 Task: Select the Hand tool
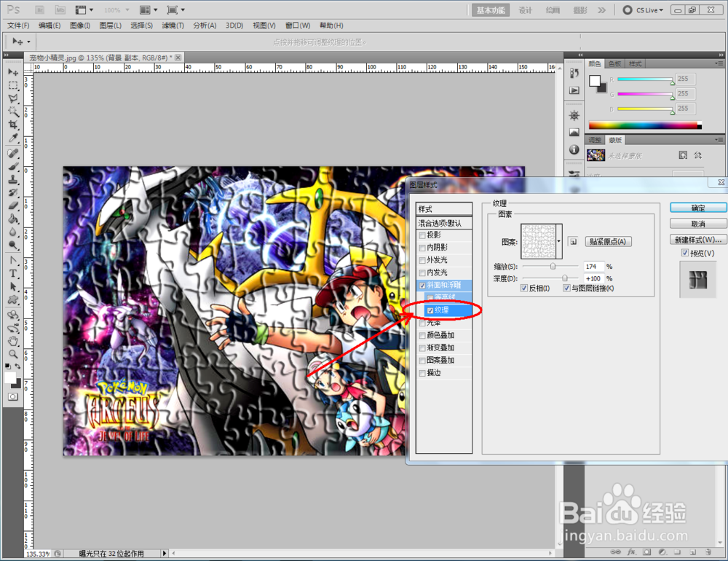13,341
